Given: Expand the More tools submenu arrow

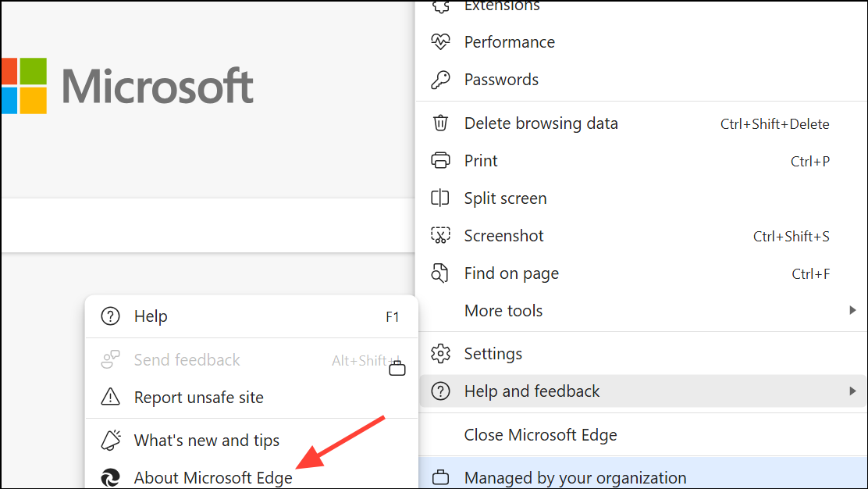Looking at the screenshot, I should tap(852, 311).
